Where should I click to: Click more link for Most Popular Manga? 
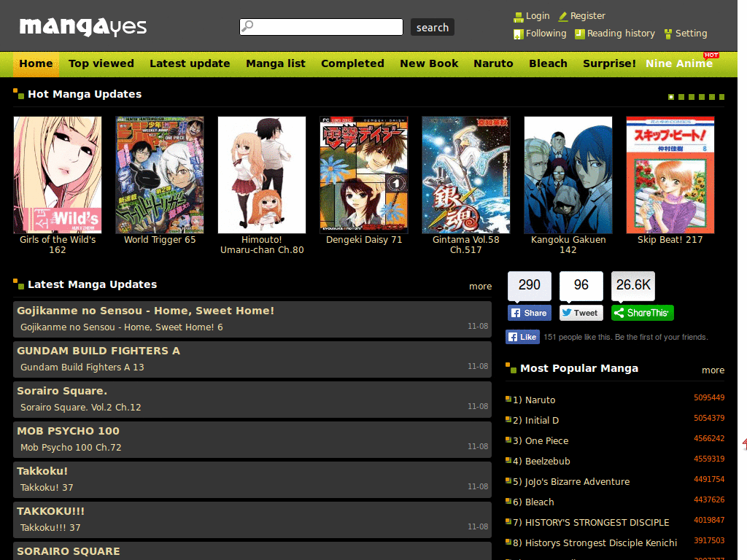pos(713,370)
